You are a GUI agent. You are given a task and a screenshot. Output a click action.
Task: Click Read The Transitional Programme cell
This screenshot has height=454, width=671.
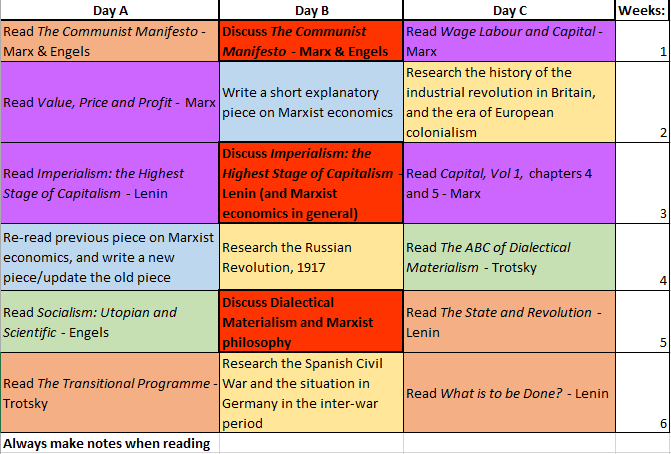point(109,393)
